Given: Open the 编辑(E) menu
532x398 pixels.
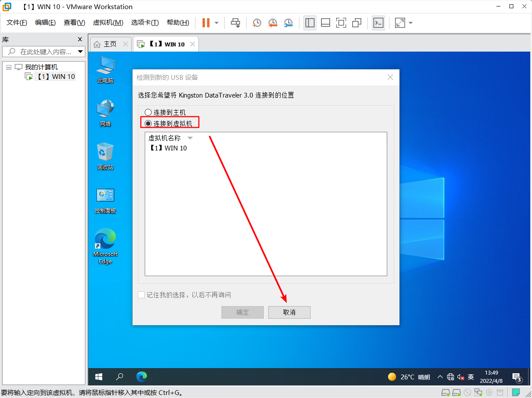Looking at the screenshot, I should (45, 23).
